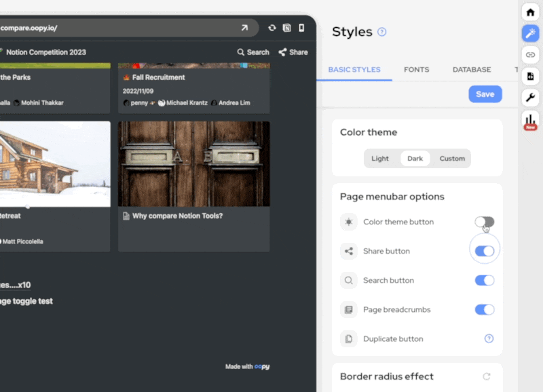Click the magnifier icon beside Search button row

coord(349,280)
